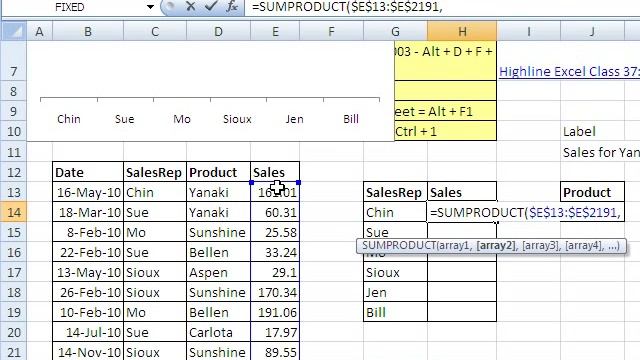
Task: Select the sales value 191.06
Action: pos(275,312)
